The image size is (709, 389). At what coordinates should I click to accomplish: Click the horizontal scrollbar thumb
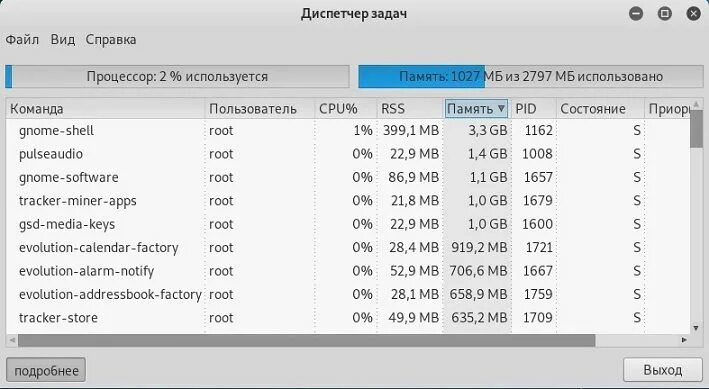click(x=307, y=340)
